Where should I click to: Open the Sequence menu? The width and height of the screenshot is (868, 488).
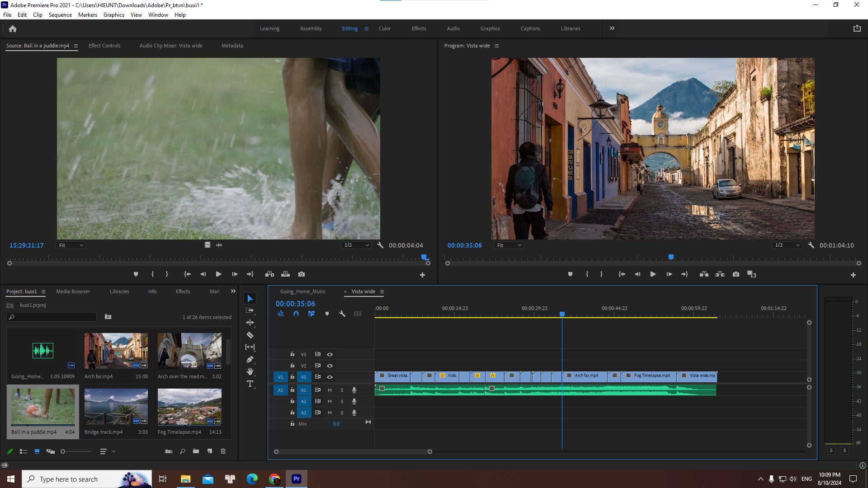coord(60,14)
